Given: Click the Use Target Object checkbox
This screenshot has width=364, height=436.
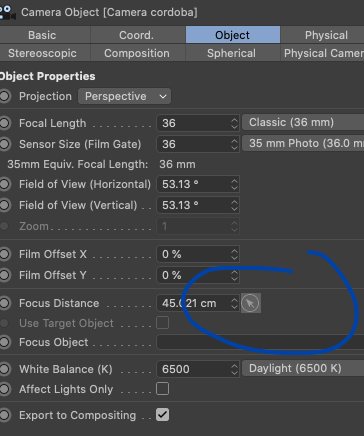Looking at the screenshot, I should 162,323.
